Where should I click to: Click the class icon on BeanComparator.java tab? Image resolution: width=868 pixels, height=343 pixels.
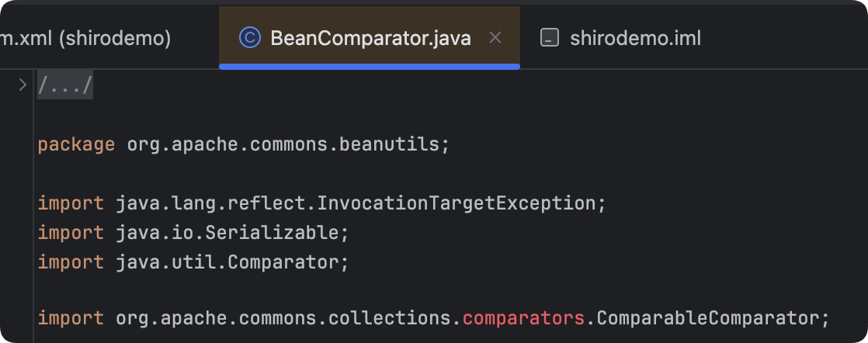click(x=250, y=37)
